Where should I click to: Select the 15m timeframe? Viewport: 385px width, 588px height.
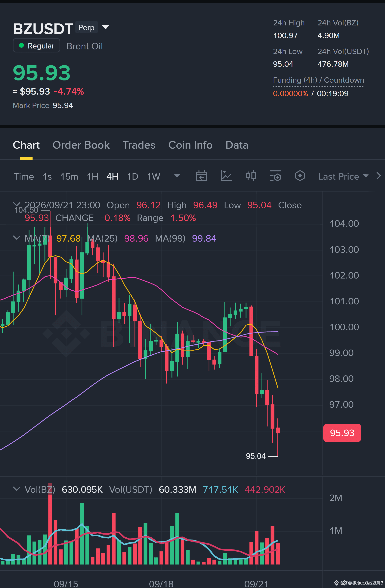(x=69, y=176)
